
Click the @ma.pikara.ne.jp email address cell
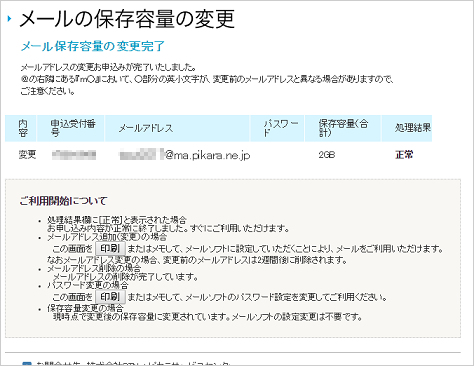[x=185, y=155]
